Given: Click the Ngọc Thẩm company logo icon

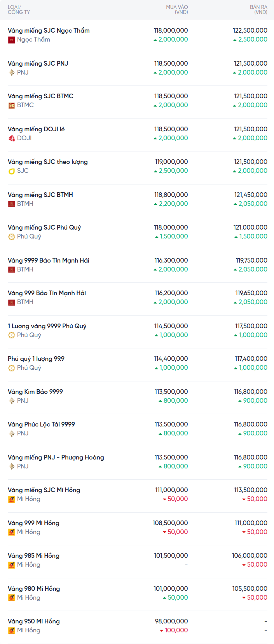Looking at the screenshot, I should click(12, 40).
